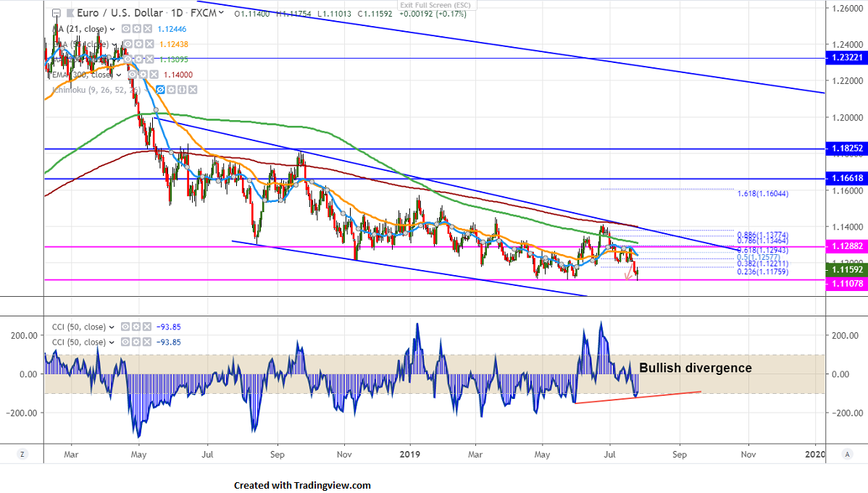Open settings gear for EMA (300, close)

(144, 75)
